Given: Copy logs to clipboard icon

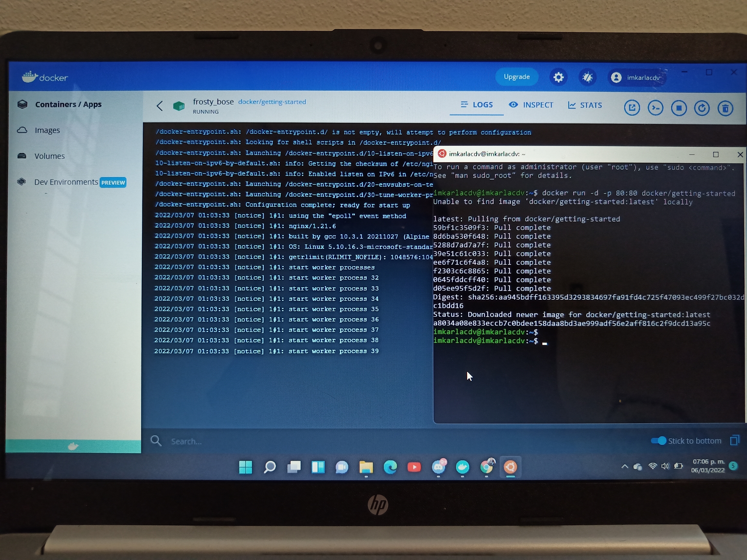Looking at the screenshot, I should click(734, 440).
